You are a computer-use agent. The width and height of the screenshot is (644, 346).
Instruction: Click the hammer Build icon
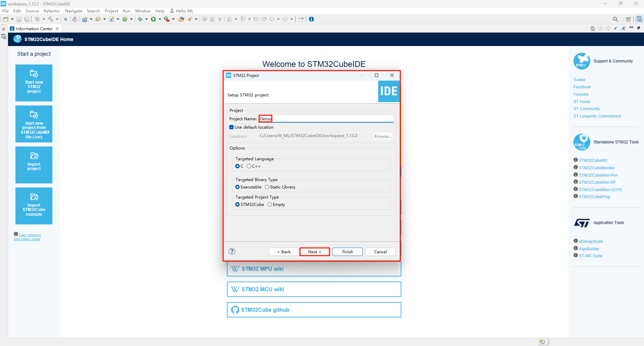51,19
